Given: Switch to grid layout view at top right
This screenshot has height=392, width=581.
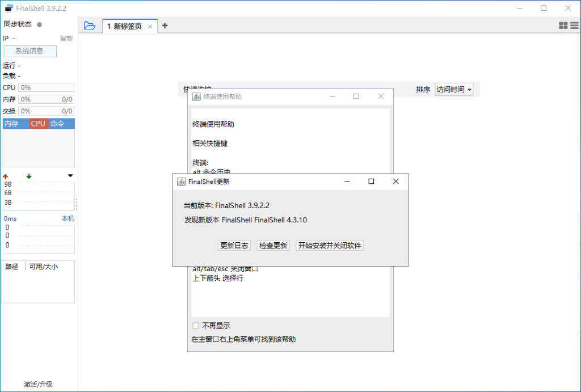Looking at the screenshot, I should pos(562,26).
